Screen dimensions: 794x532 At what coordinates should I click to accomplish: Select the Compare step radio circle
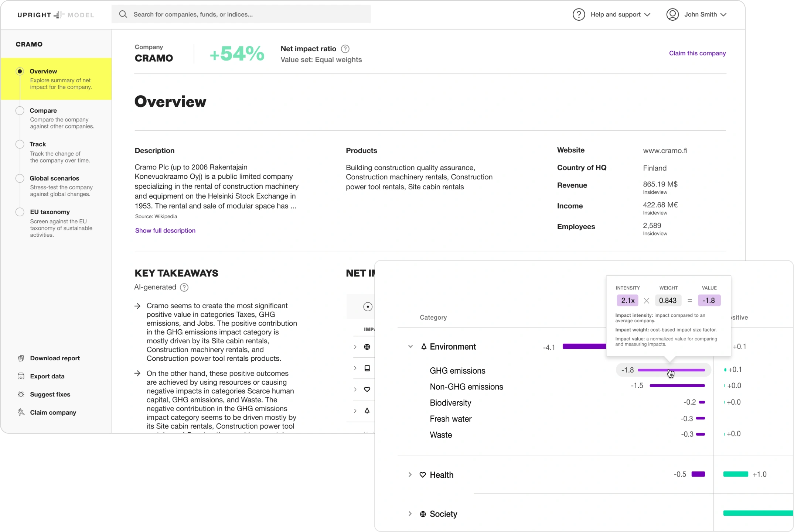[20, 111]
